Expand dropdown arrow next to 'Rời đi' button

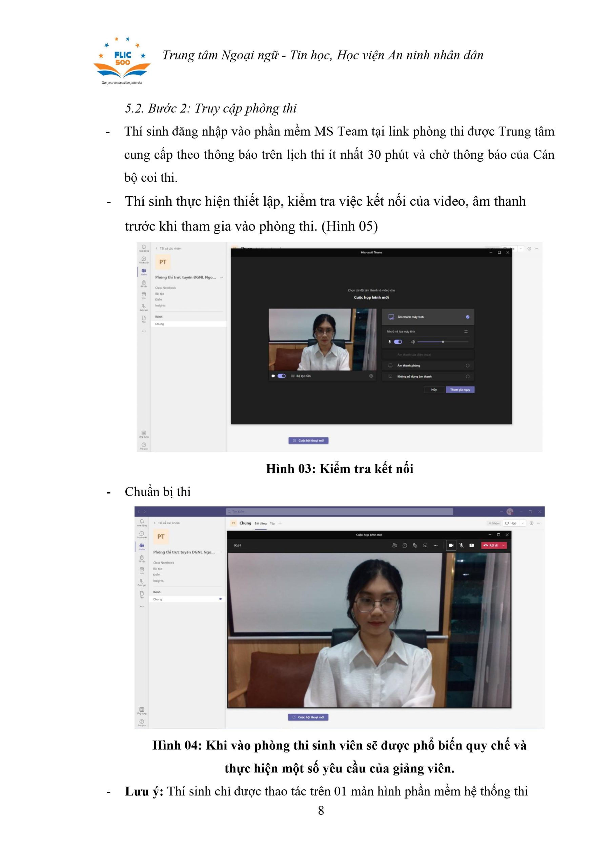[504, 545]
